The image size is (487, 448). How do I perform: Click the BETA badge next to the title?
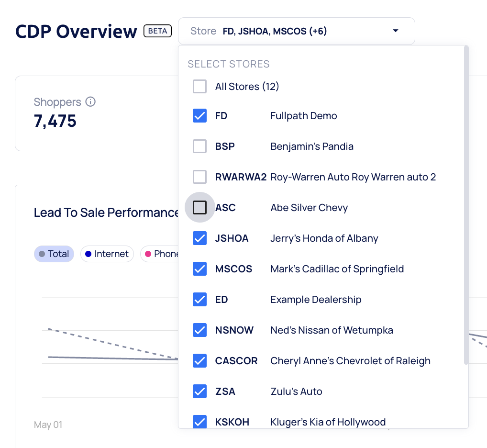pyautogui.click(x=157, y=31)
